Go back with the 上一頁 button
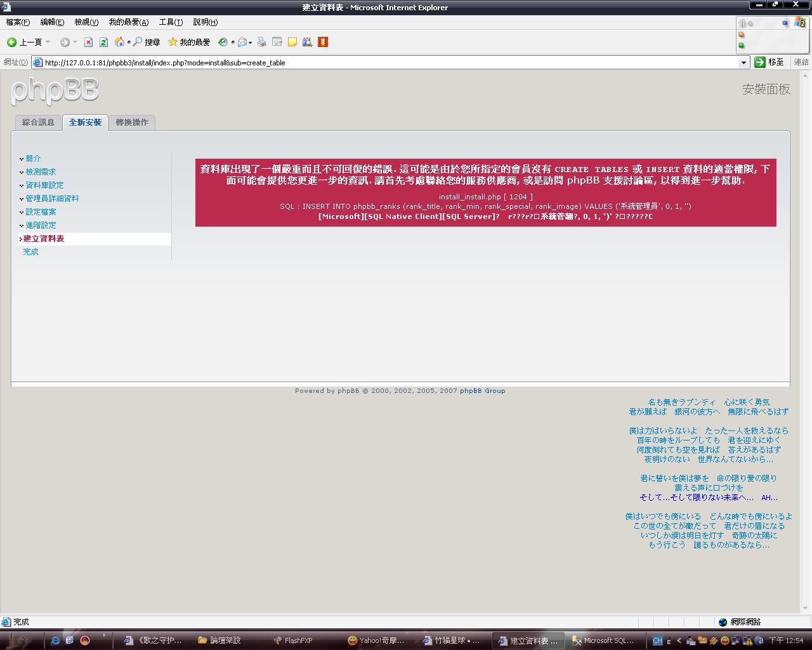This screenshot has width=812, height=650. (x=24, y=42)
